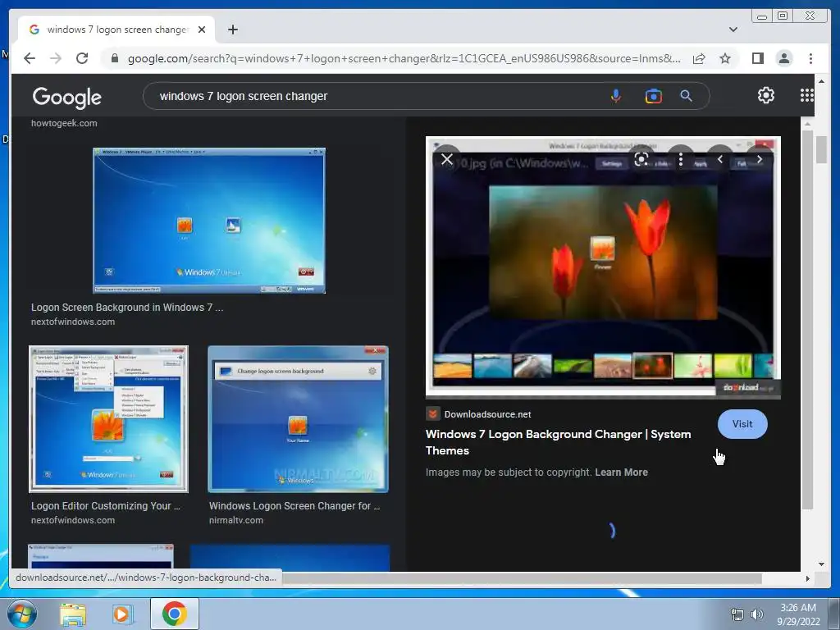
Task: Show previous image in preview panel
Action: click(720, 159)
